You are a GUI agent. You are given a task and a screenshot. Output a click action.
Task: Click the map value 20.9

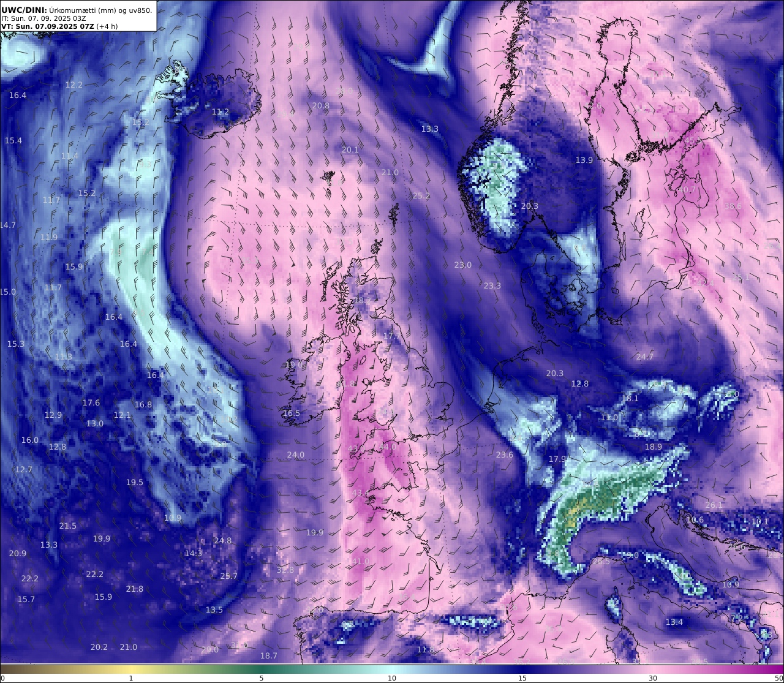18,554
